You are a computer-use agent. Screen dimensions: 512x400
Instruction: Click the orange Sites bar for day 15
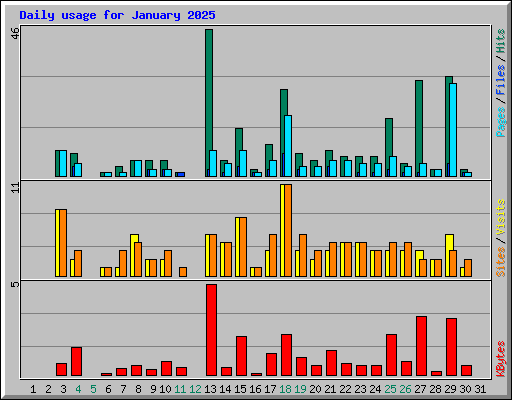(243, 247)
